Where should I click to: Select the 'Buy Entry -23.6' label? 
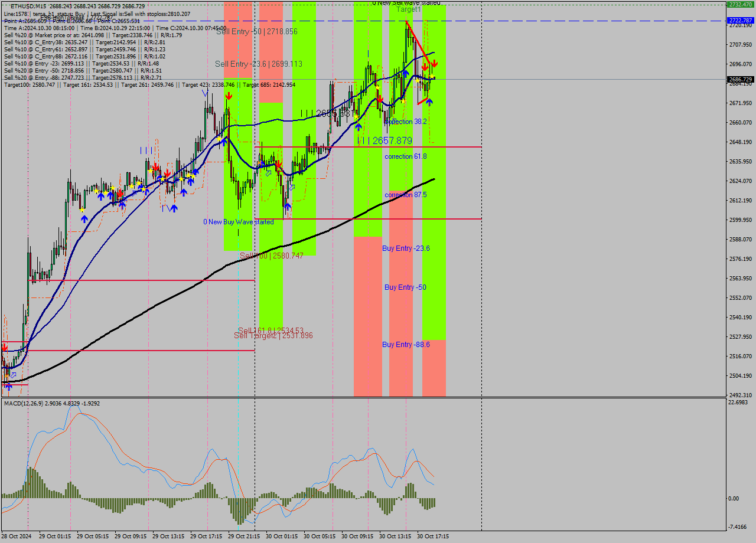click(406, 248)
